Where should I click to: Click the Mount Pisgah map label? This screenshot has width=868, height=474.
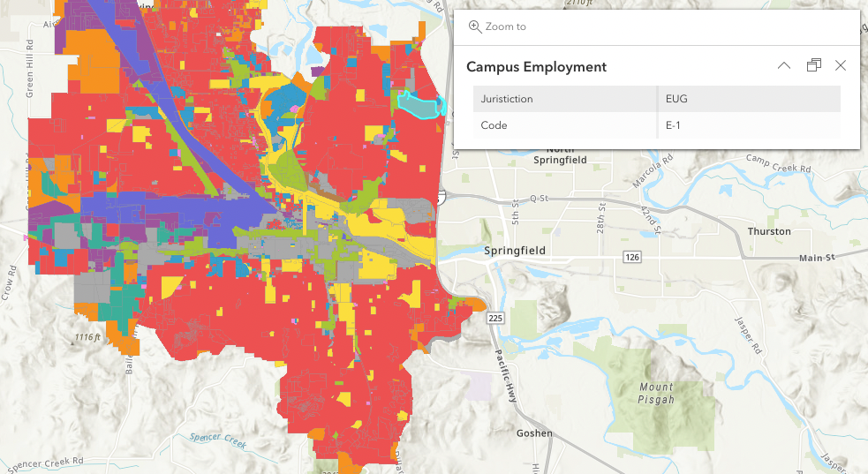(656, 394)
